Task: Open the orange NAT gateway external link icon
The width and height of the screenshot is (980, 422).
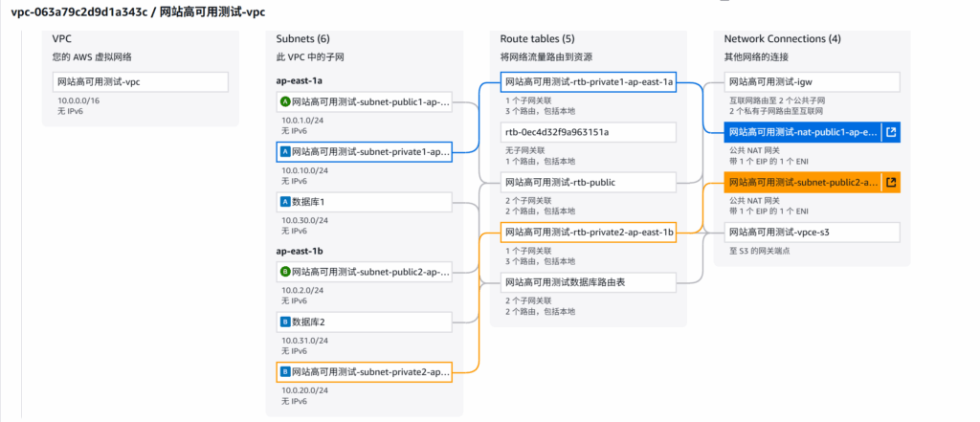Action: 891,182
